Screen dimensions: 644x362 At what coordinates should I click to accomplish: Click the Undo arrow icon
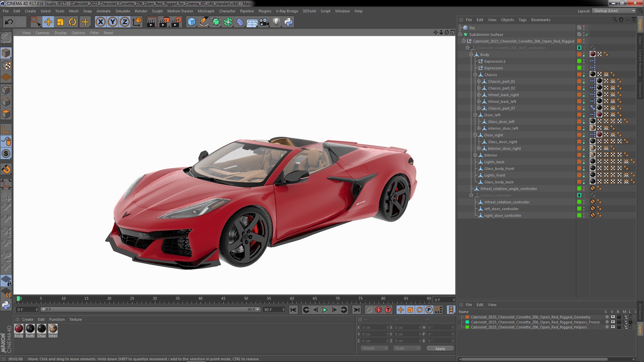[9, 22]
